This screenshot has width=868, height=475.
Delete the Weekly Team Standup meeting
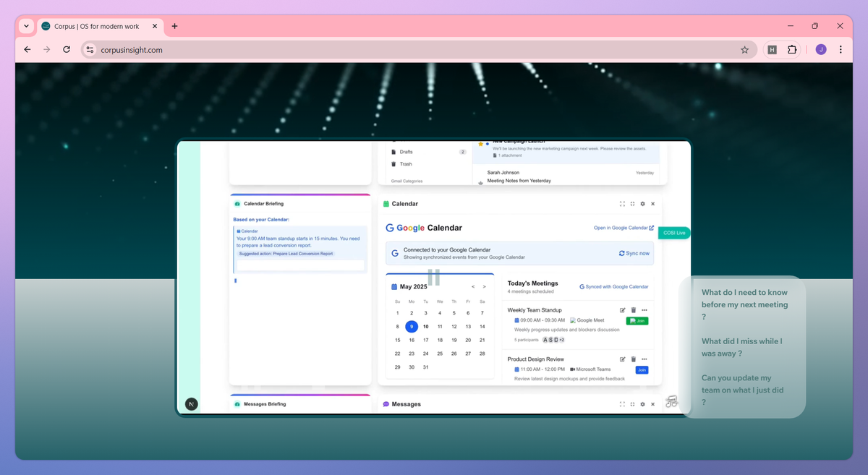pyautogui.click(x=634, y=310)
